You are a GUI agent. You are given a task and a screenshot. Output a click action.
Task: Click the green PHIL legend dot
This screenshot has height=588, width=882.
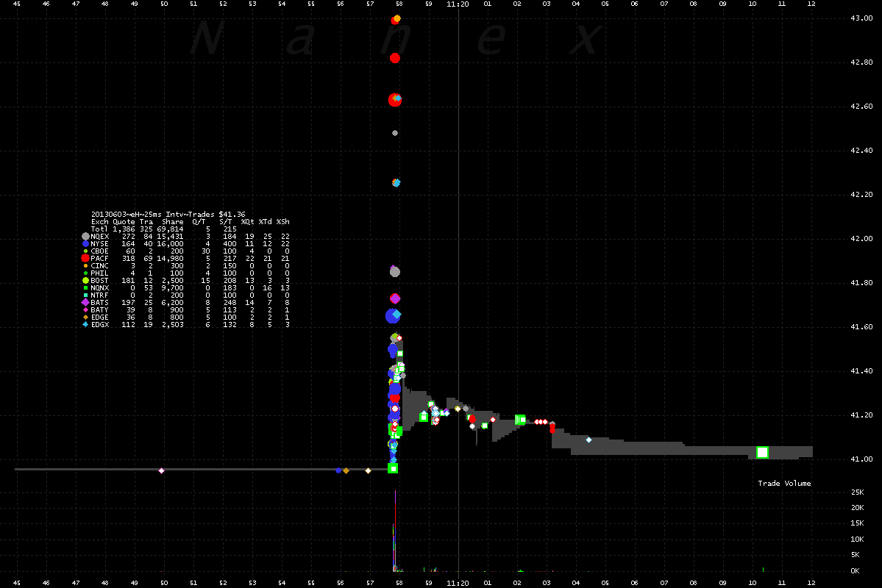pyautogui.click(x=85, y=273)
